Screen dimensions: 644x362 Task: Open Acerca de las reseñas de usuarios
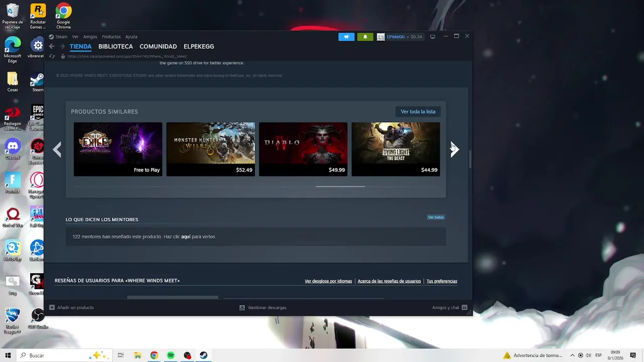click(x=389, y=281)
